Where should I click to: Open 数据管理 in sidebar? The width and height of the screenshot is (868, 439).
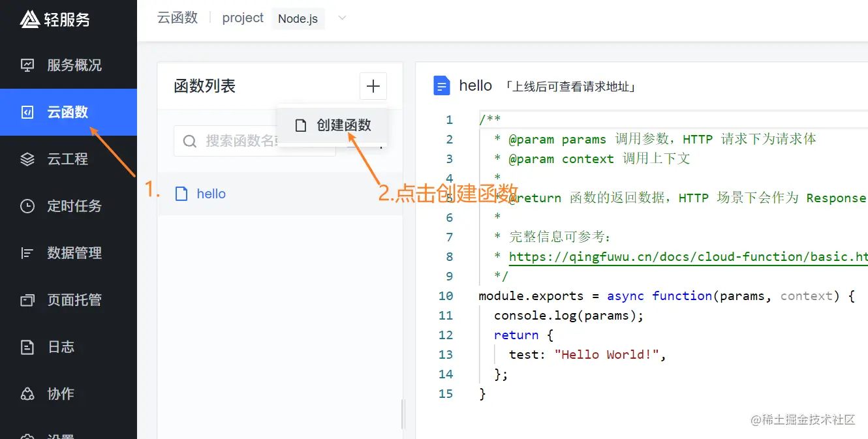[x=69, y=253]
